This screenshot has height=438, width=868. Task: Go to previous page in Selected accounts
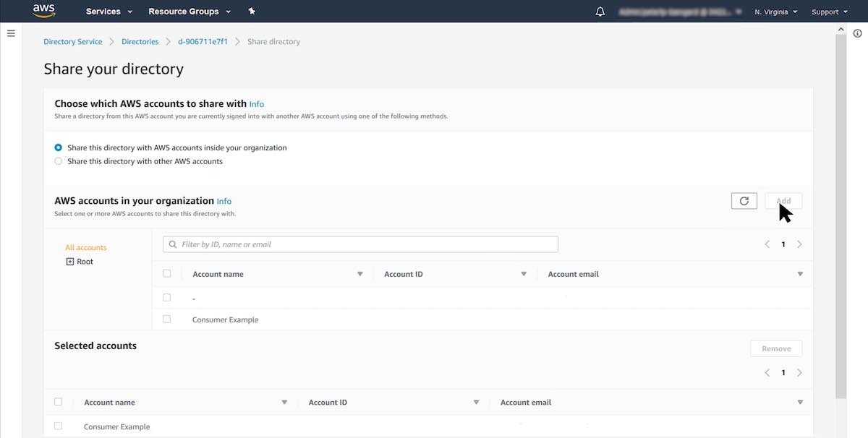pyautogui.click(x=767, y=373)
